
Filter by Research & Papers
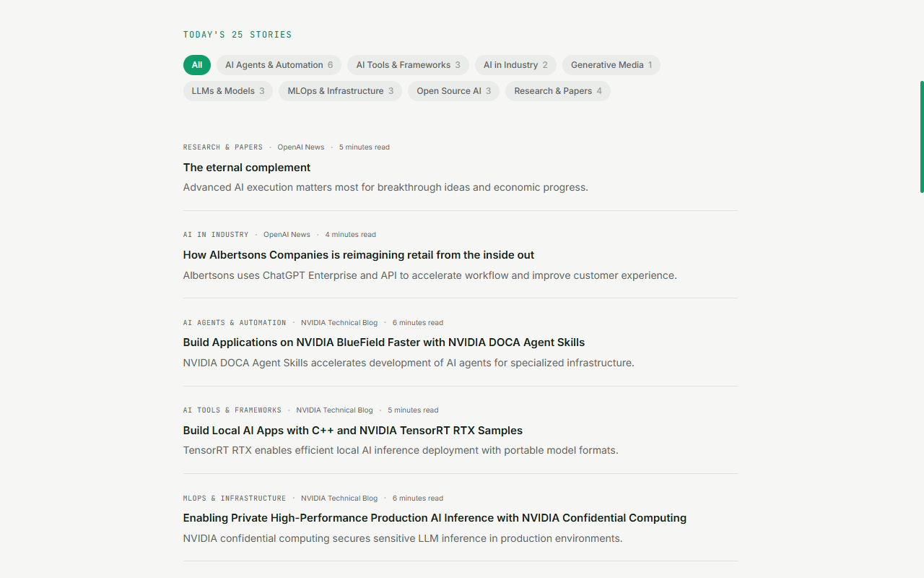558,91
